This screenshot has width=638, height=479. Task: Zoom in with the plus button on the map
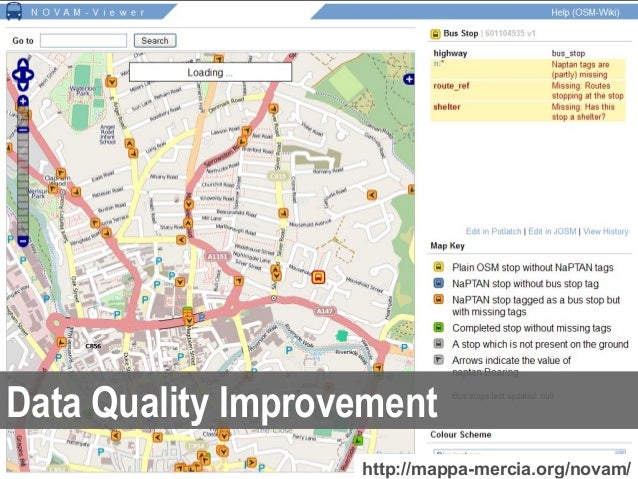[23, 101]
